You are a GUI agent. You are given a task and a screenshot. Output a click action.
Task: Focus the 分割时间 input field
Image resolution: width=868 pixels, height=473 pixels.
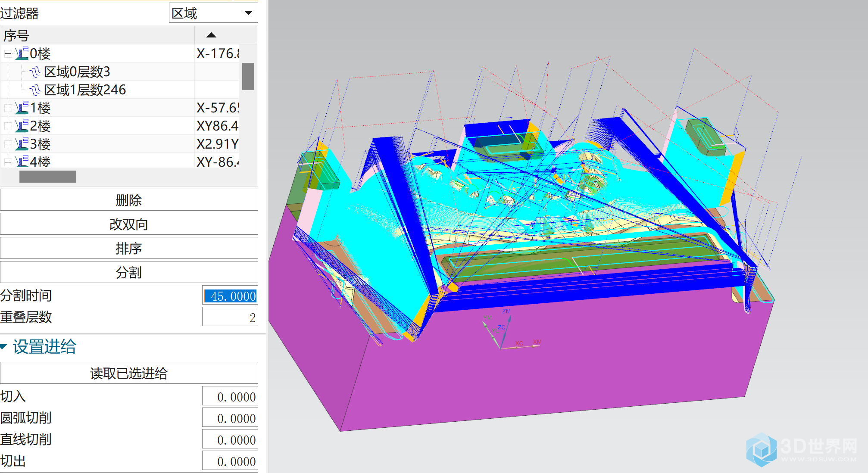pos(230,296)
